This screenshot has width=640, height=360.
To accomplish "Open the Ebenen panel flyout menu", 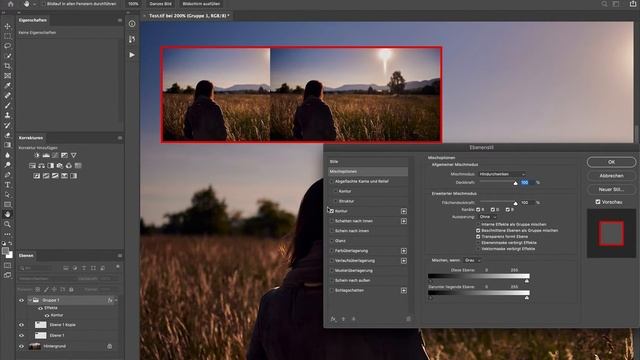I will [x=120, y=256].
